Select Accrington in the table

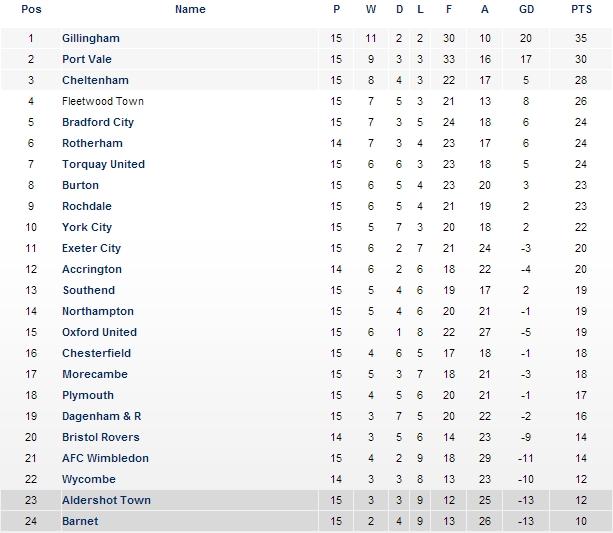pos(91,269)
